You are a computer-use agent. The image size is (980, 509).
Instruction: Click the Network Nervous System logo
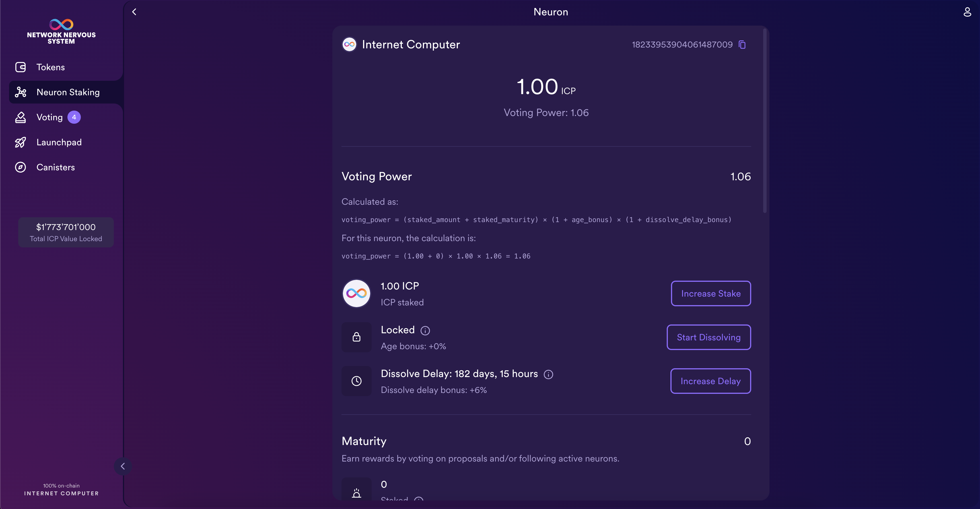[x=61, y=31]
